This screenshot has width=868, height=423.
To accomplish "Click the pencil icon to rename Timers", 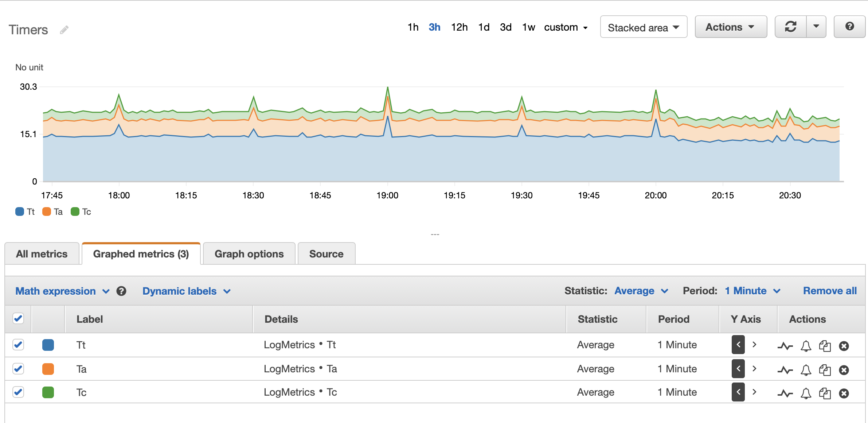I will (x=64, y=30).
